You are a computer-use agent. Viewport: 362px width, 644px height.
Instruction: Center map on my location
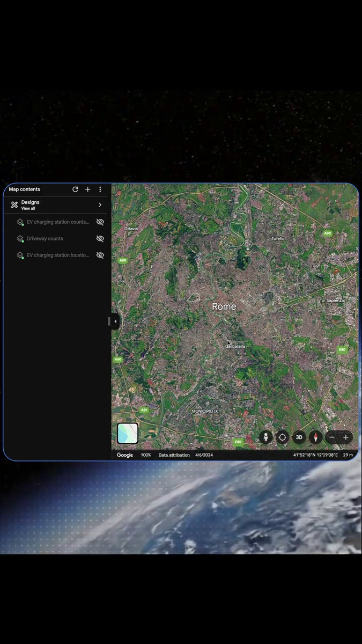pyautogui.click(x=283, y=437)
